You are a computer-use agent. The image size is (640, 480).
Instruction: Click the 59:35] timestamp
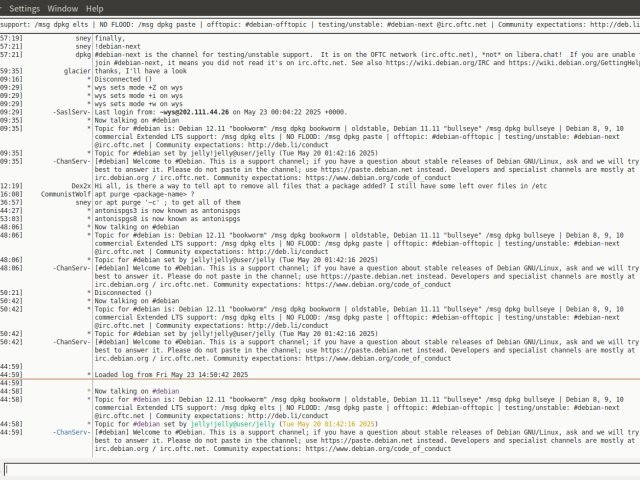coord(11,71)
